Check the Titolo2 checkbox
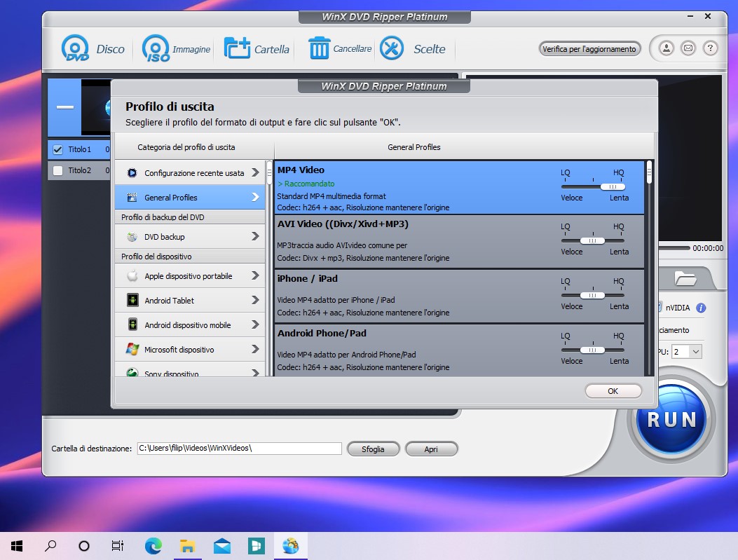Screen dimensions: 738x560 tap(58, 170)
